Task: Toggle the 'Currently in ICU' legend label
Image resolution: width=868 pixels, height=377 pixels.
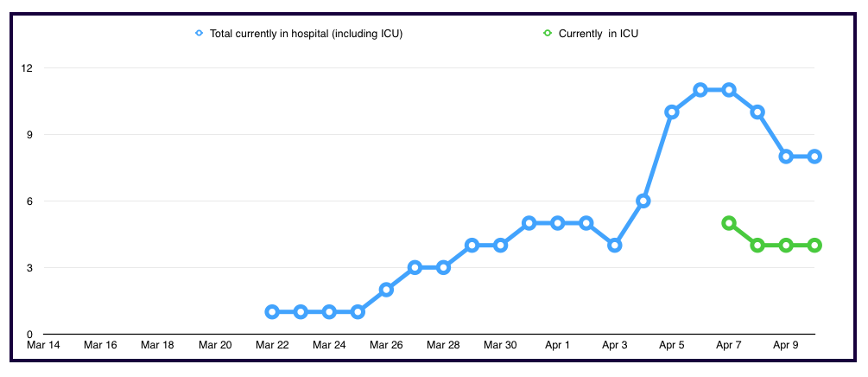Action: pyautogui.click(x=599, y=34)
